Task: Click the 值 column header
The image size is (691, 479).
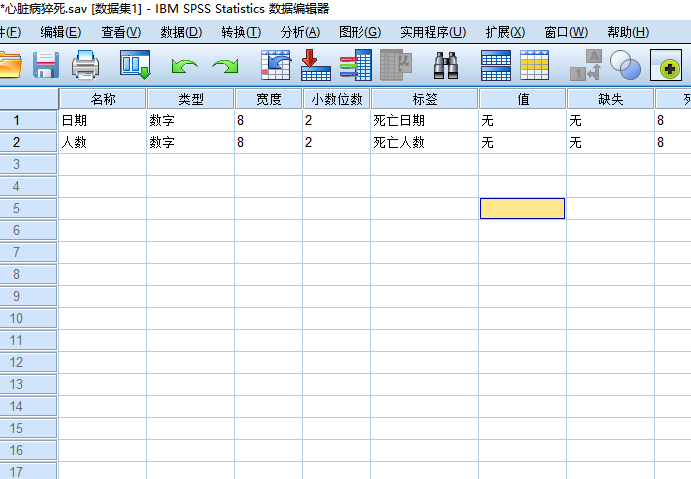Action: point(523,99)
